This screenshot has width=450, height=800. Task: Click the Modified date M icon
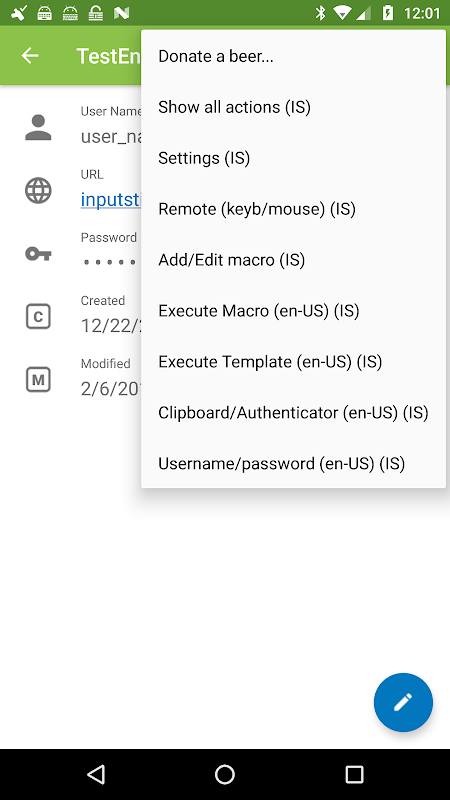38,380
